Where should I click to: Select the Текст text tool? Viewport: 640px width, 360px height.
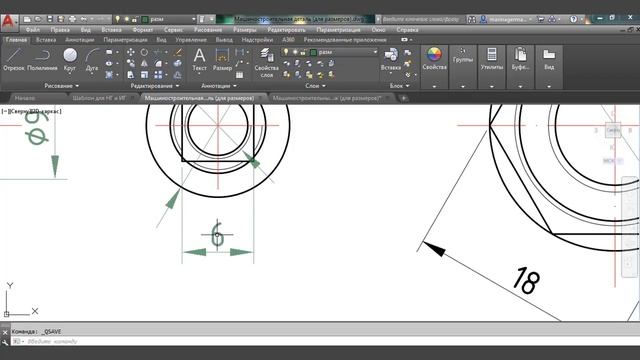coord(199,60)
